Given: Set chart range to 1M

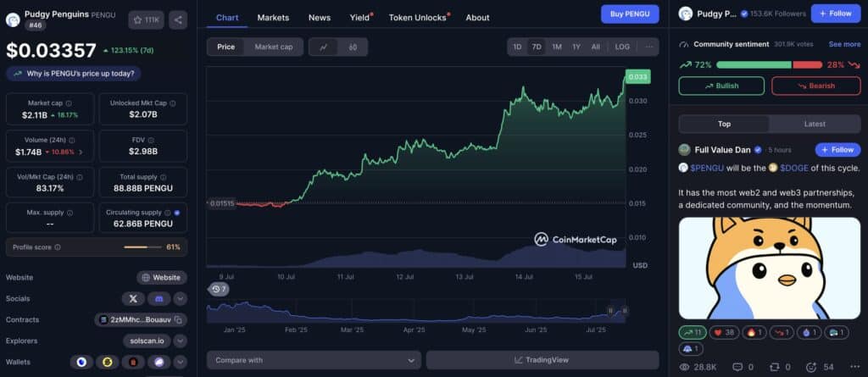Looking at the screenshot, I should coord(557,47).
